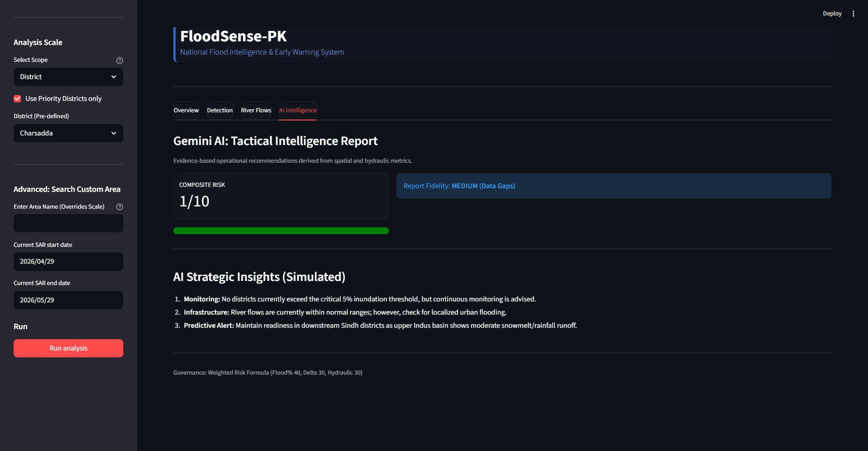
Task: Open the River Flows tab
Action: (x=256, y=110)
